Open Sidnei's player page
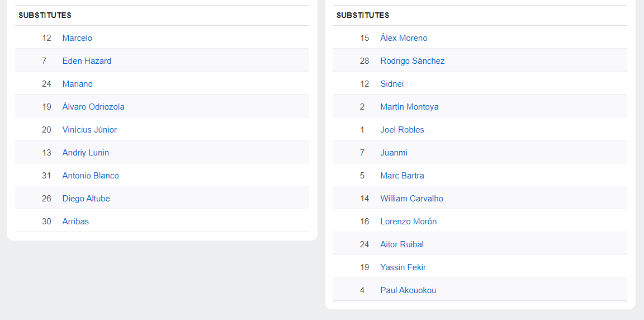Viewport: 644px width, 320px height. coord(392,84)
